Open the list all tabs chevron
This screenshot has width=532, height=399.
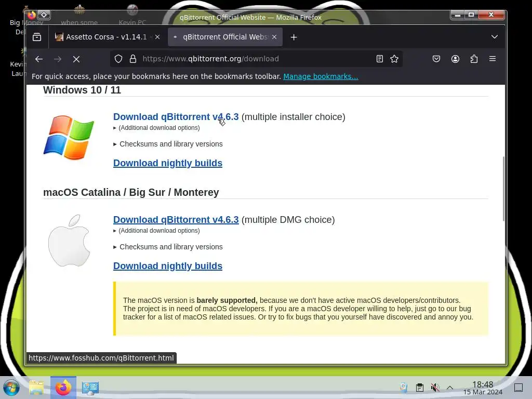click(495, 37)
